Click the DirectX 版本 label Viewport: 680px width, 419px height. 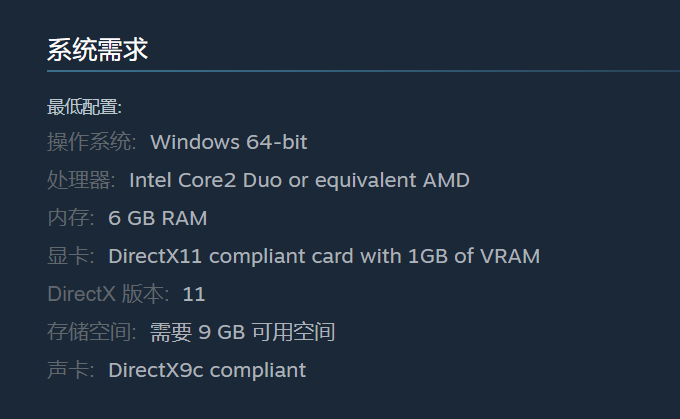click(108, 294)
